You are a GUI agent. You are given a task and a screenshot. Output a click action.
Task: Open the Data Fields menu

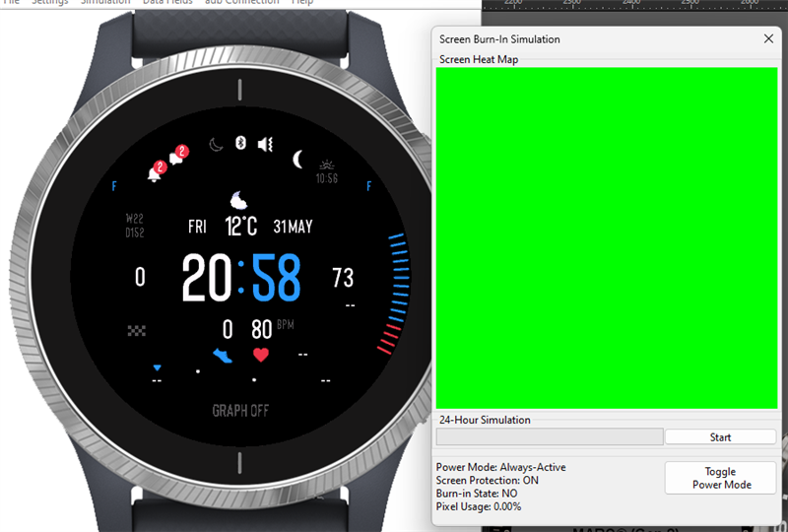coord(167,2)
